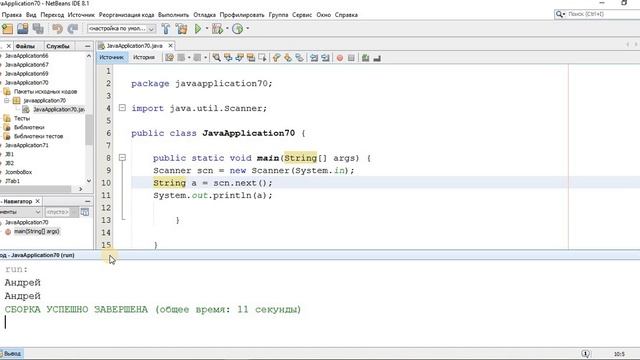Open the Источник menu
This screenshot has width=640, height=360.
(81, 15)
